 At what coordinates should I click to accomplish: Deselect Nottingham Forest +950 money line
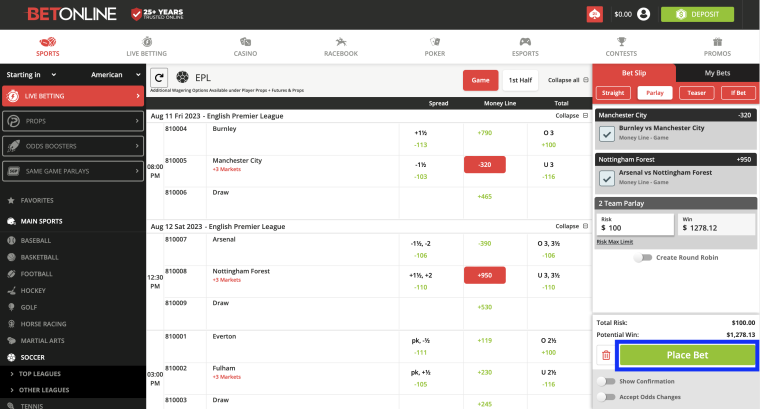click(485, 275)
